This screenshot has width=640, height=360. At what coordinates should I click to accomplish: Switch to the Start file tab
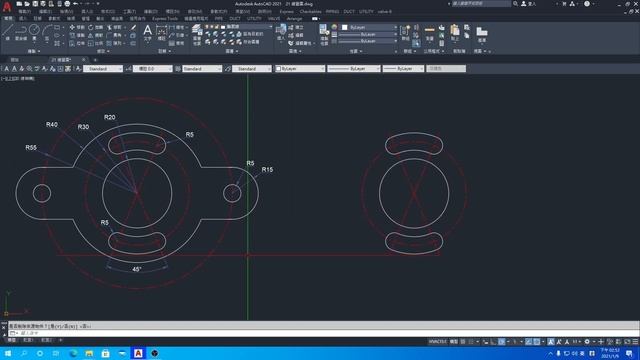(x=15, y=60)
